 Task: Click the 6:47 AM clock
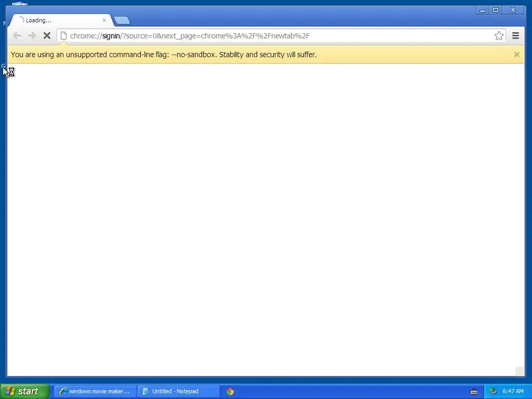coord(513,391)
